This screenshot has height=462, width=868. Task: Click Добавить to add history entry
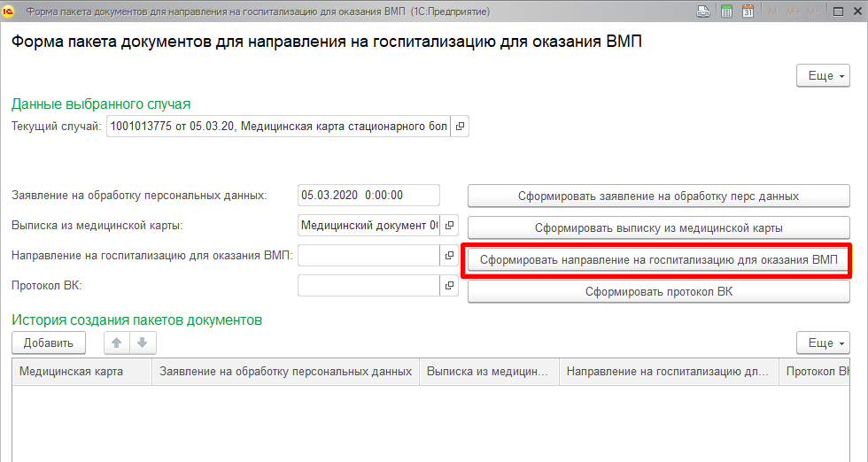pos(49,343)
